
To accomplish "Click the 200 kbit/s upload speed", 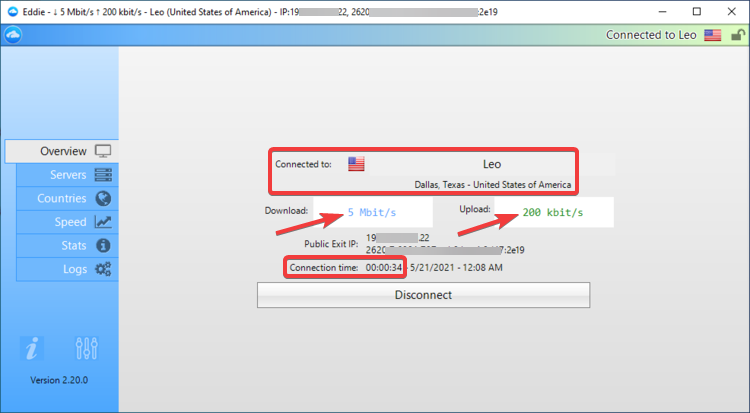I will (x=552, y=212).
